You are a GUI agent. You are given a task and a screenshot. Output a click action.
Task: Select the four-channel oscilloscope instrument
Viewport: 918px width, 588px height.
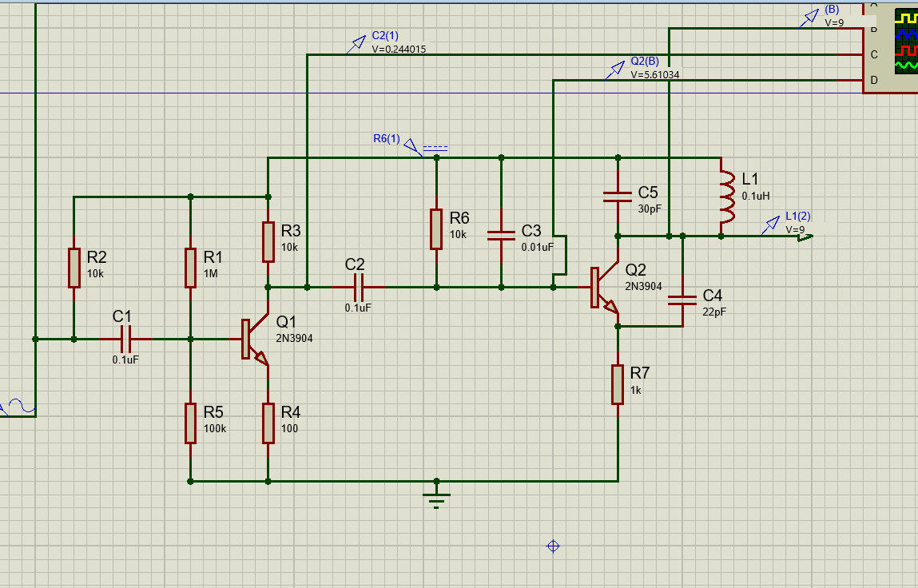pyautogui.click(x=905, y=44)
